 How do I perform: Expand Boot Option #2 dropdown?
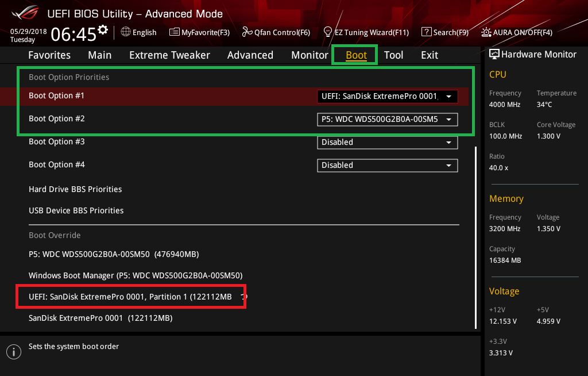(388, 120)
